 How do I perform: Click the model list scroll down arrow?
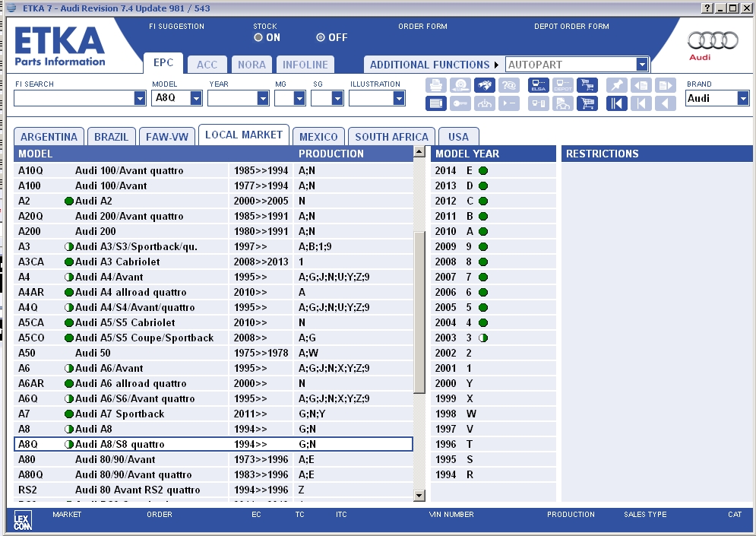tap(419, 496)
